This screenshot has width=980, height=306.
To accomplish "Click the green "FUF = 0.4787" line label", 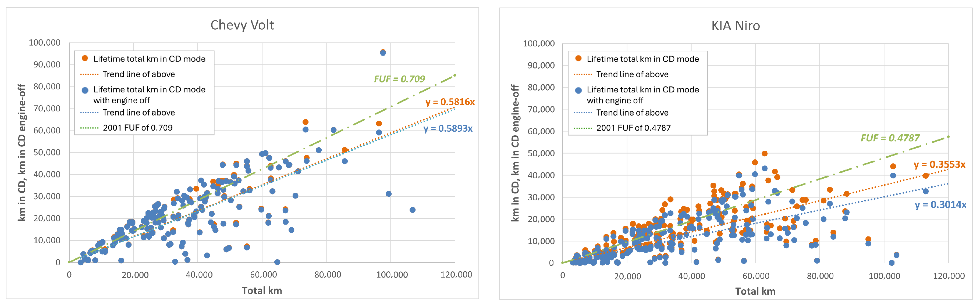I will 890,138.
